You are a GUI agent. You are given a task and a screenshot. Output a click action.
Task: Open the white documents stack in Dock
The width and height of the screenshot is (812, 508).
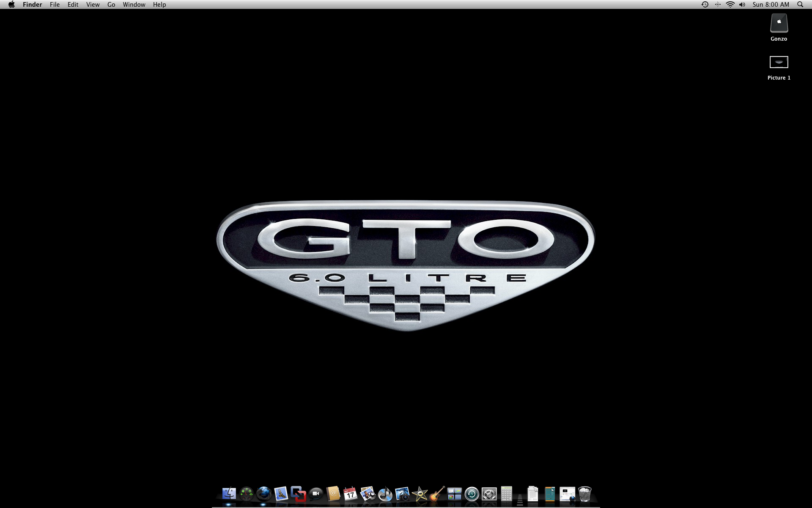click(x=533, y=494)
